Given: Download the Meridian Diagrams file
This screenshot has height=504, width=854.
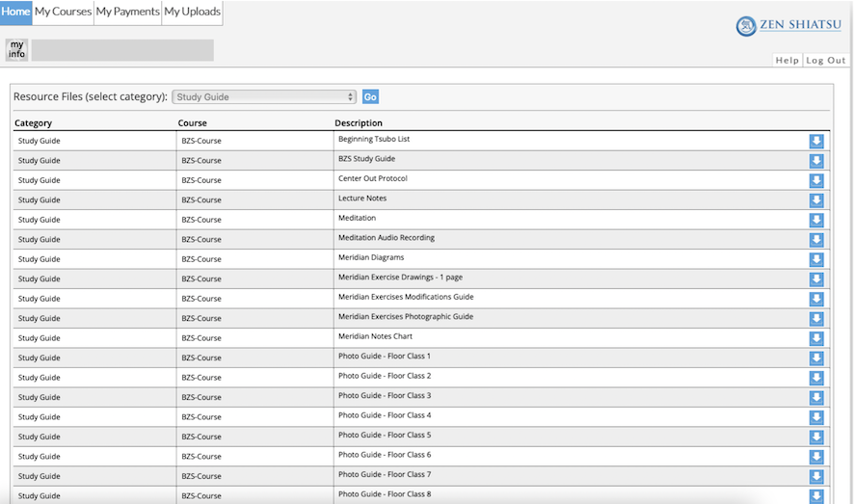Looking at the screenshot, I should pos(815,259).
